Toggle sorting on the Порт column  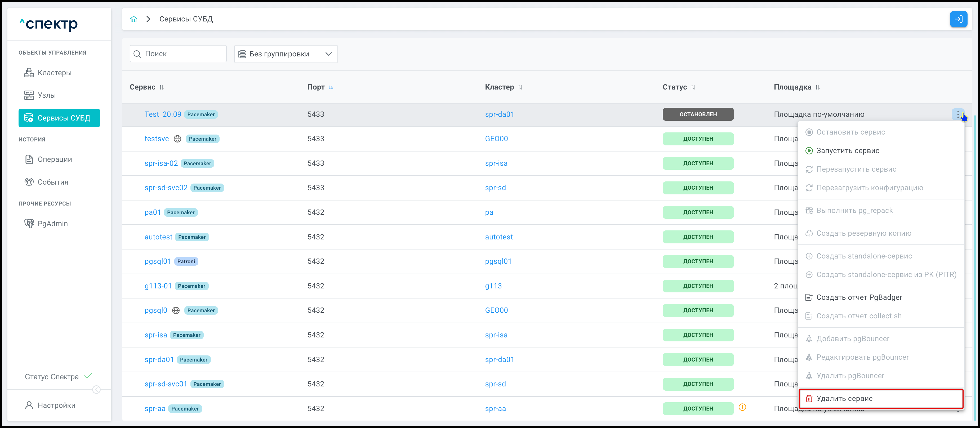pos(331,87)
